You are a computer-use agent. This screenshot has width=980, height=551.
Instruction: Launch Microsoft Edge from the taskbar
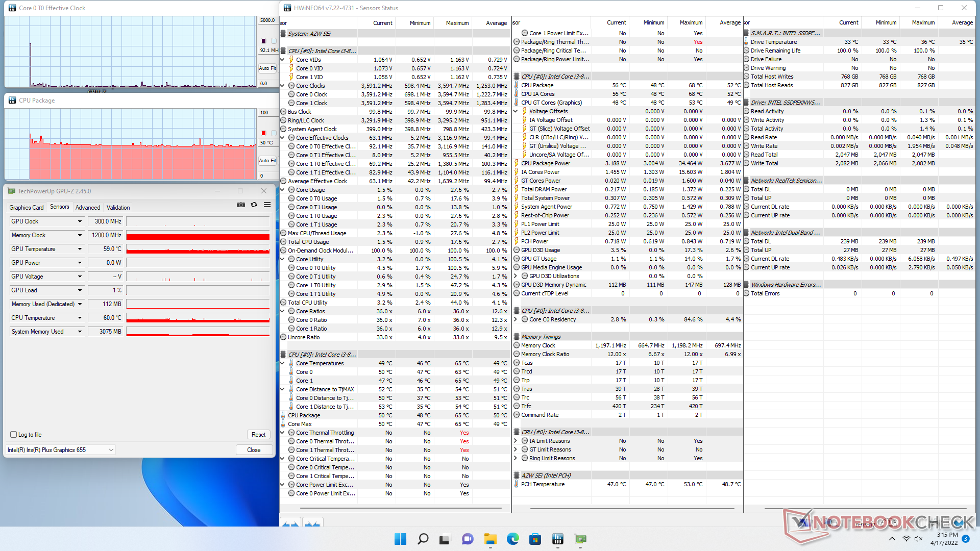(x=512, y=539)
